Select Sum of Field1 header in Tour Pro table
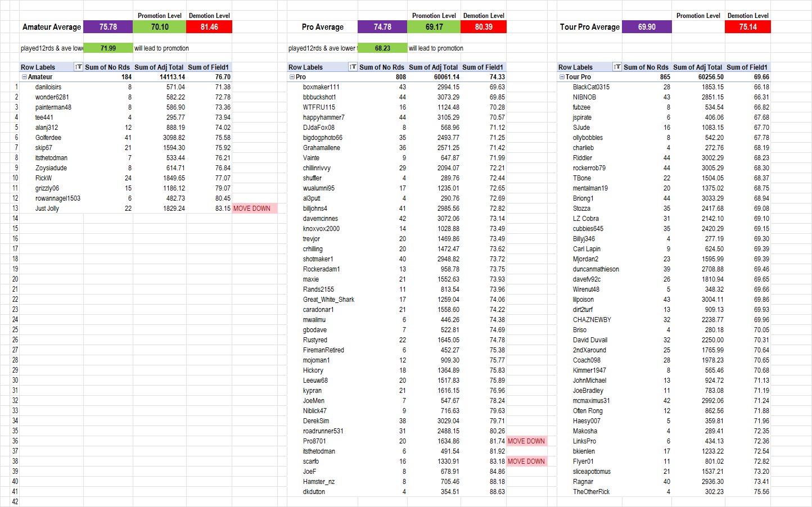Viewport: 812px width, 507px height. (x=747, y=67)
